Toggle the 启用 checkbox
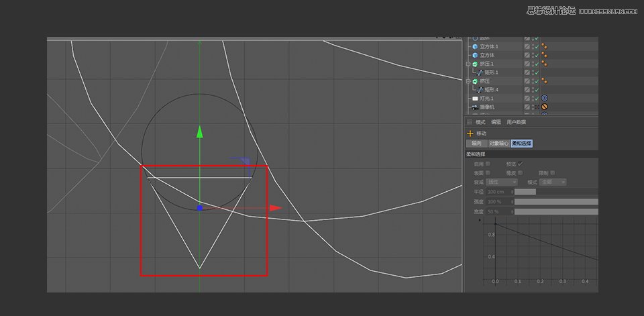644x316 pixels. (x=488, y=164)
